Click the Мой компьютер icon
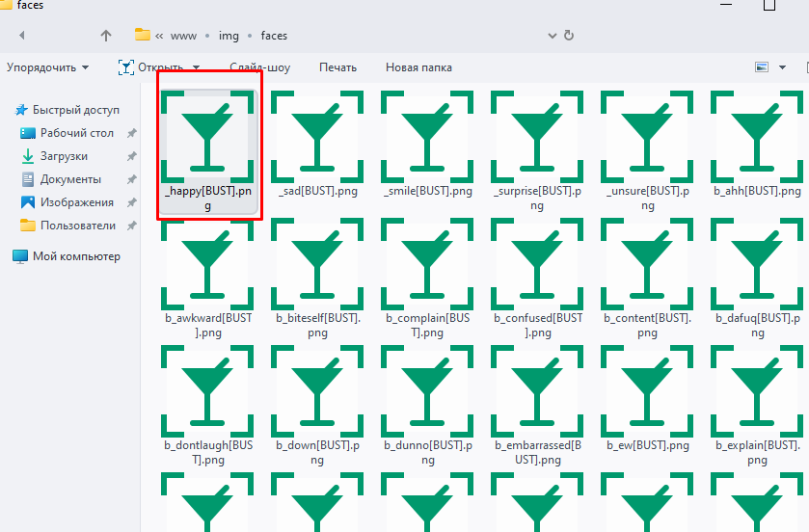 point(20,256)
